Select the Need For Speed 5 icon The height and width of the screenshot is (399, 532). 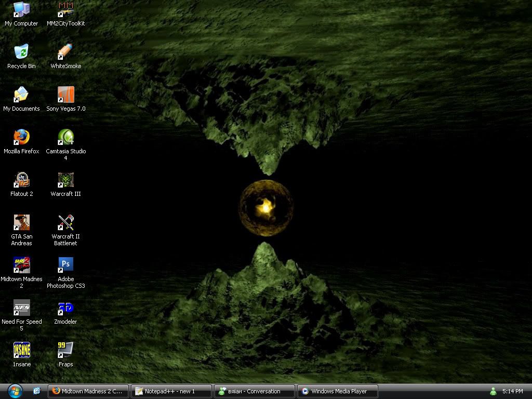coord(21,308)
